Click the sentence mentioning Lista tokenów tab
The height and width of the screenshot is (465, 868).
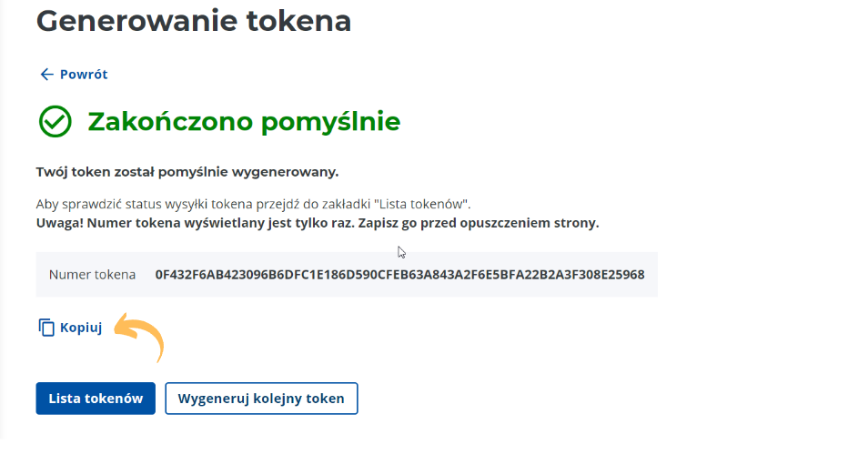click(x=254, y=204)
